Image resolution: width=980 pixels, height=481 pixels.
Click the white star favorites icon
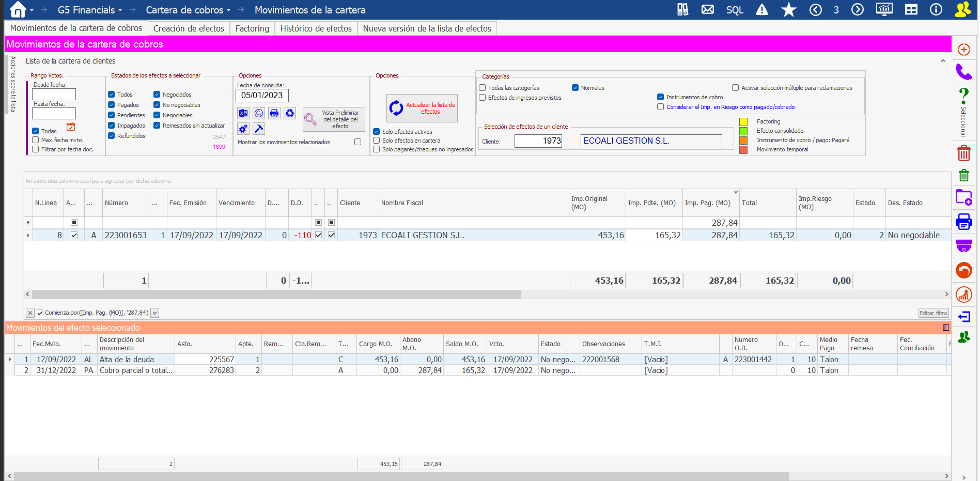coord(788,10)
